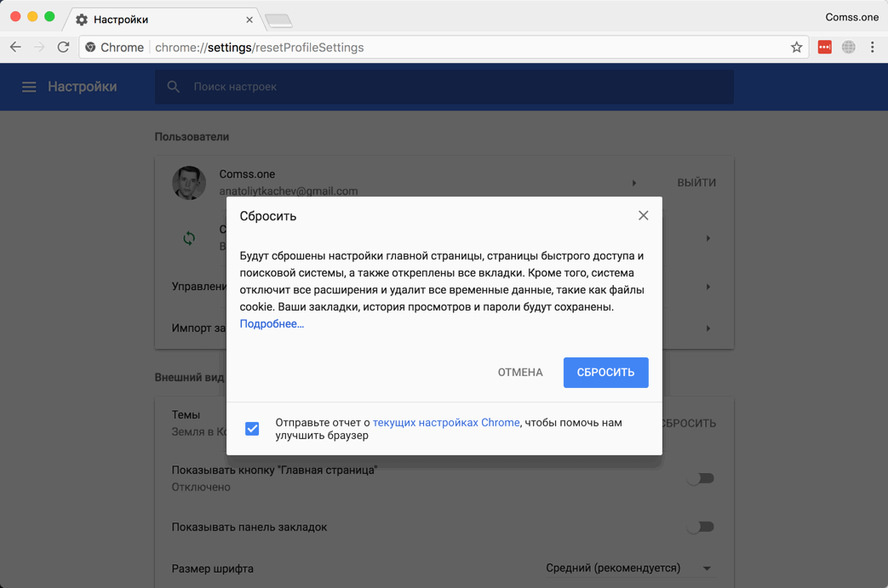
Task: Click the Показывать панель закладок label
Action: tap(249, 527)
